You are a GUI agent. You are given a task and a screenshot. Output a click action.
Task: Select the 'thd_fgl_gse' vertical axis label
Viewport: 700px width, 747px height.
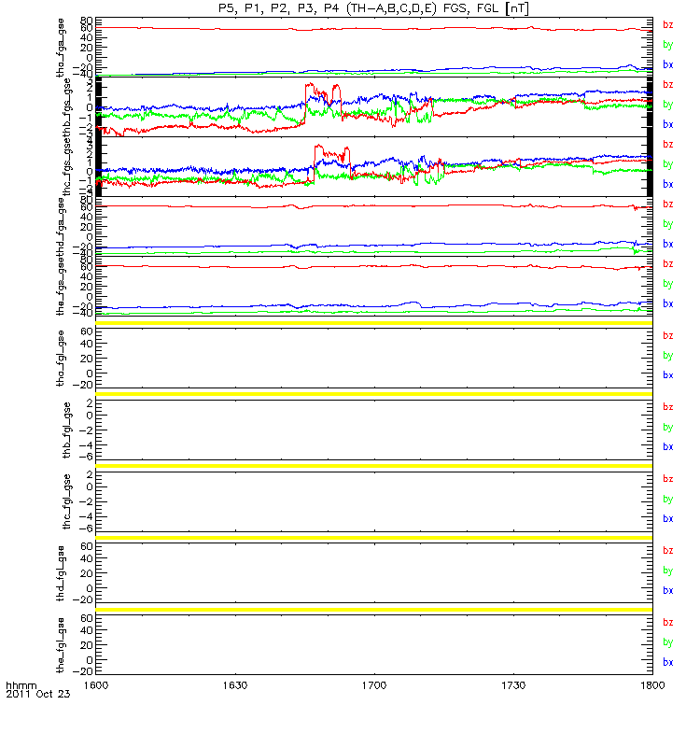tap(61, 573)
